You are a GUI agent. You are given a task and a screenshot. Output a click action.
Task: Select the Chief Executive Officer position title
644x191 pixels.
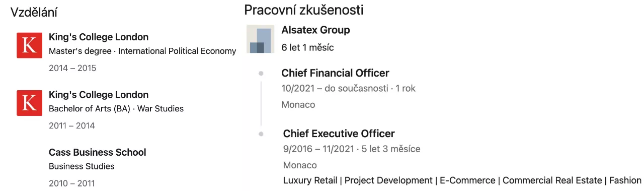(339, 134)
